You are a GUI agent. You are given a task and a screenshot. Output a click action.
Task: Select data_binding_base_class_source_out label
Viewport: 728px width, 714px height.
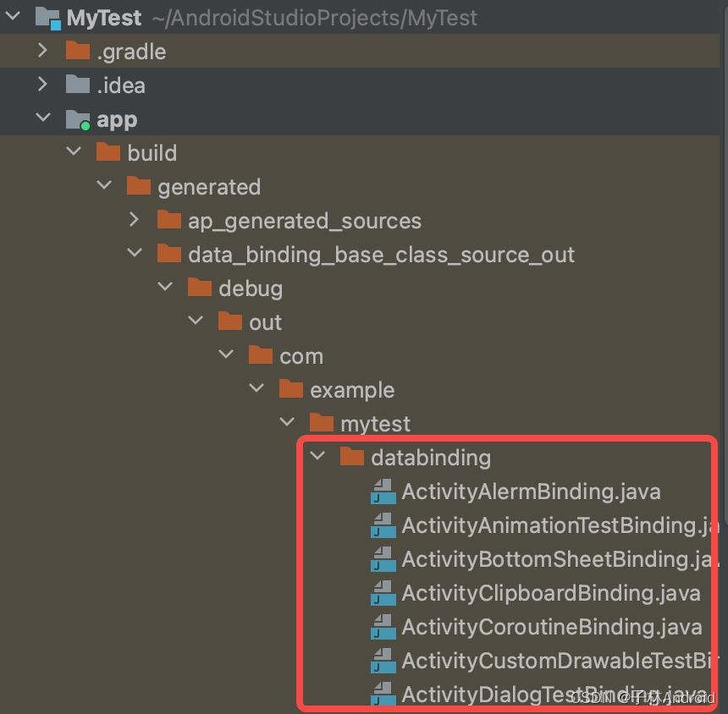click(382, 255)
